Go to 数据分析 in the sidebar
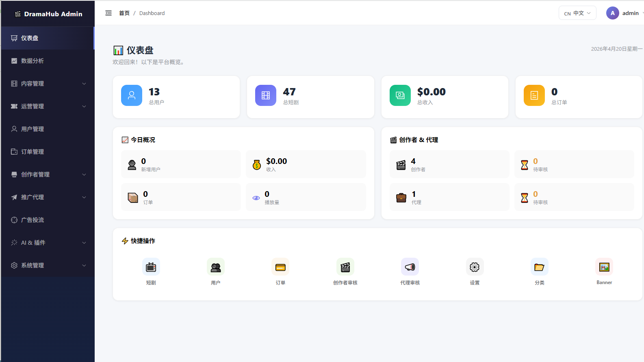 (48, 61)
